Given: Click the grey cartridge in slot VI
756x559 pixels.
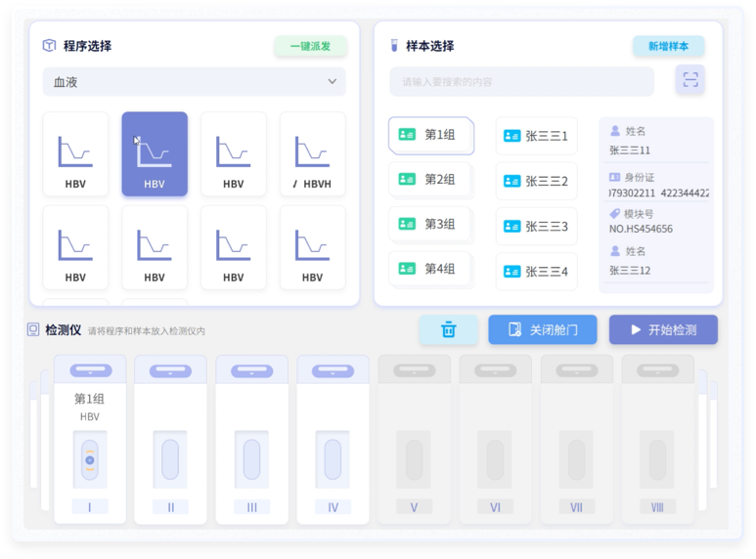Looking at the screenshot, I should coord(495,459).
